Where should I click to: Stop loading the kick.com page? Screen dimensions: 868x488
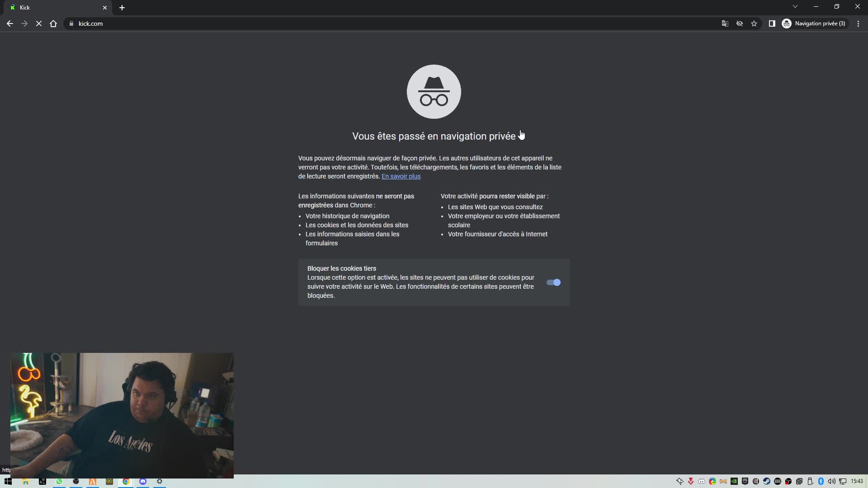[x=39, y=23]
